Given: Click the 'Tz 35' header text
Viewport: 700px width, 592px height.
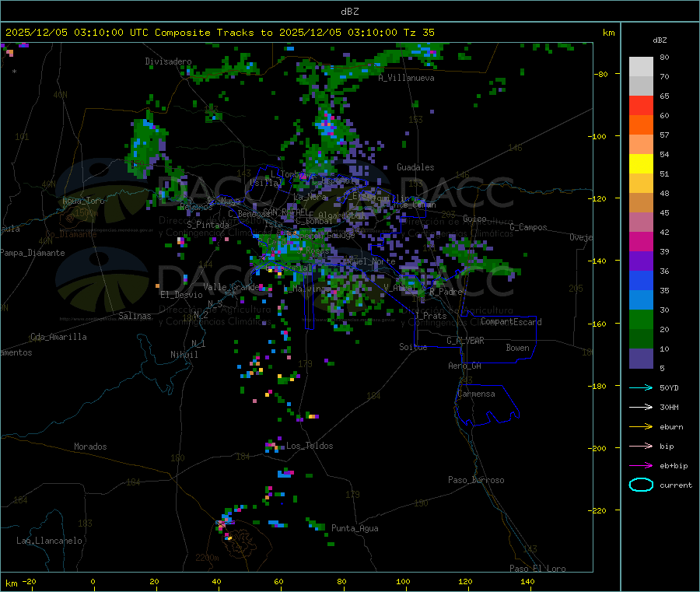Looking at the screenshot, I should [418, 33].
